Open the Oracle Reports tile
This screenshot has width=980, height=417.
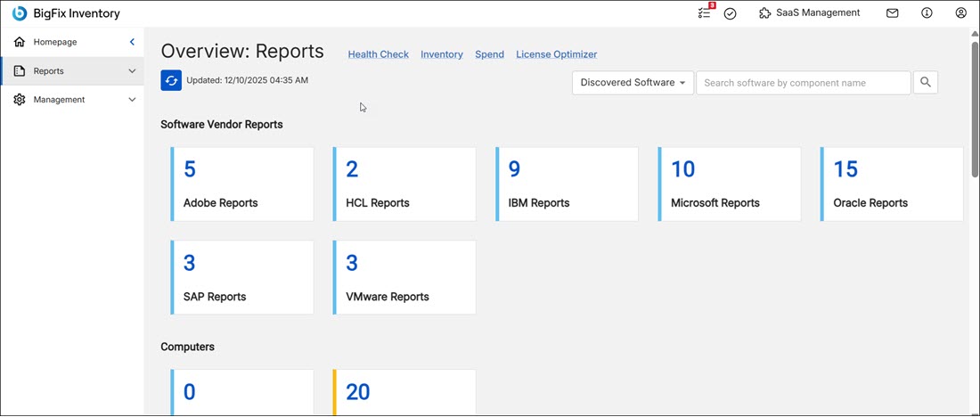click(x=891, y=184)
